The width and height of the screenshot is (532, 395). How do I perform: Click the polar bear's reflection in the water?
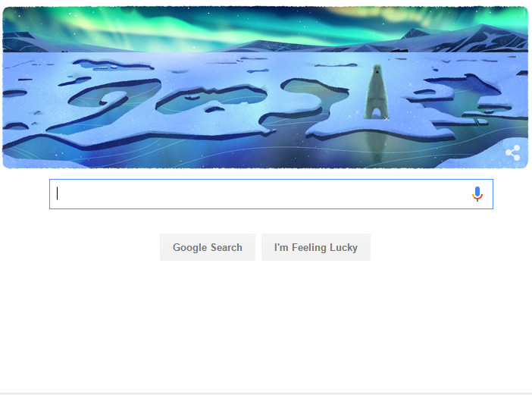[377, 146]
